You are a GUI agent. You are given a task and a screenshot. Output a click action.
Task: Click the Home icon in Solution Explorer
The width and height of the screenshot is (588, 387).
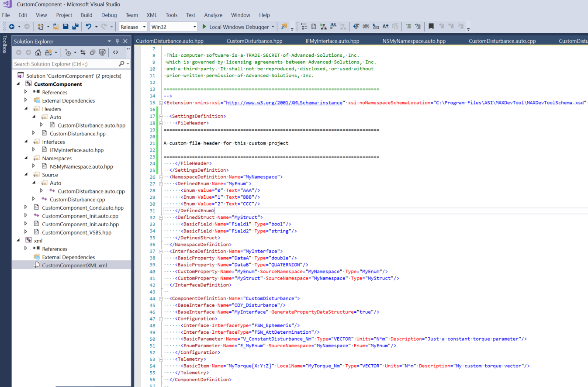click(38, 52)
